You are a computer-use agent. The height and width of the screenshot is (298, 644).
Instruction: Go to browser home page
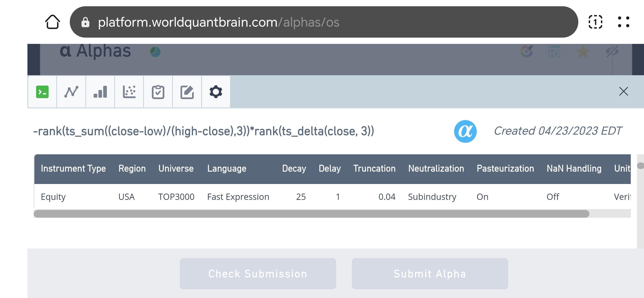(52, 22)
